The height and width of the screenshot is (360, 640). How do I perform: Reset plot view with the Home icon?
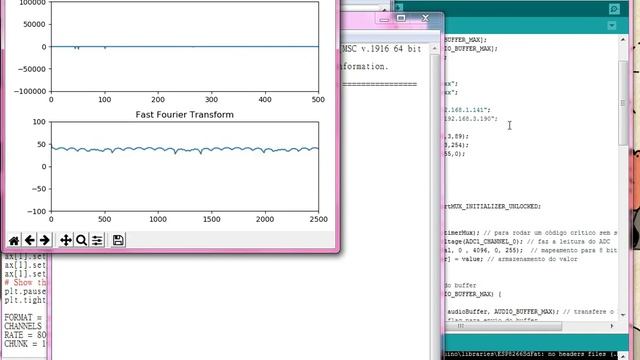14,240
